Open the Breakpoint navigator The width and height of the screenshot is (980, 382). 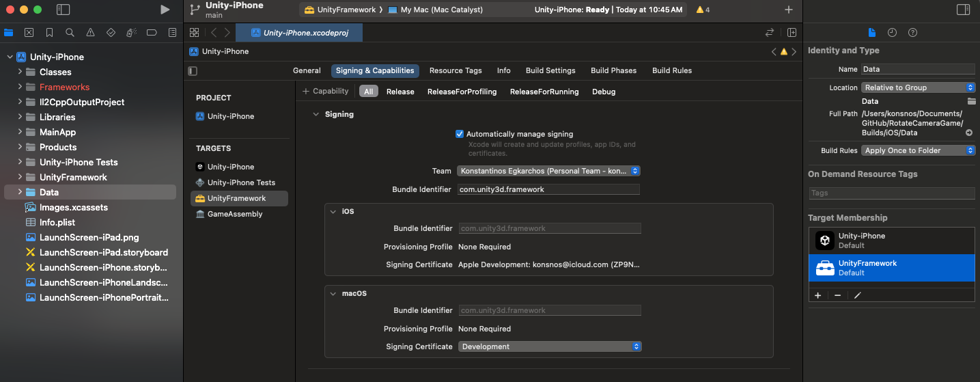coord(152,32)
